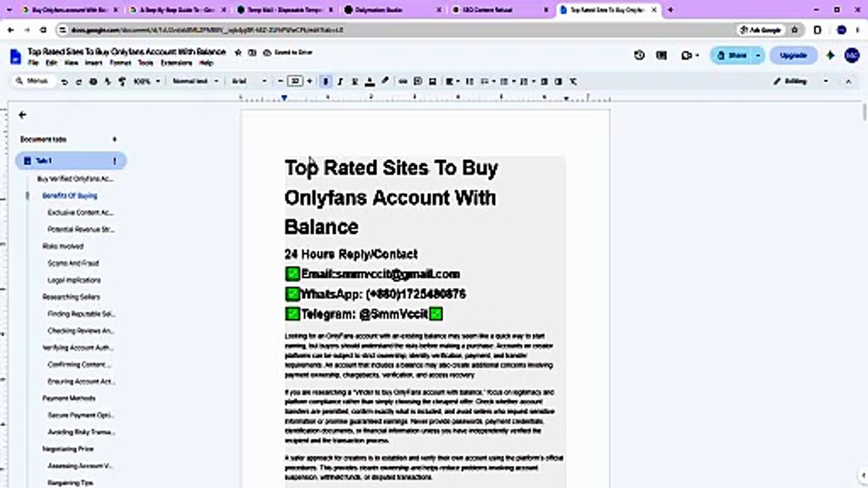Add a new document tab
The height and width of the screenshot is (488, 868).
click(115, 139)
